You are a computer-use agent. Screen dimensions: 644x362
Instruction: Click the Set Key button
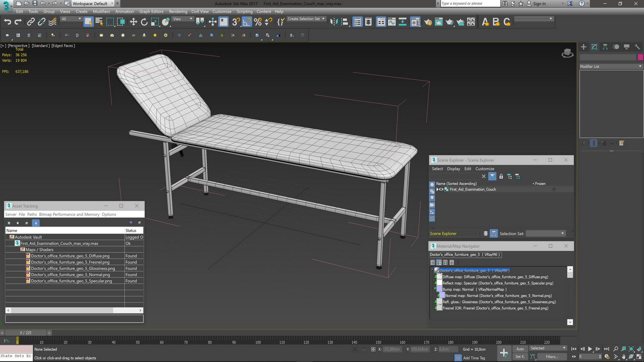coord(520,357)
